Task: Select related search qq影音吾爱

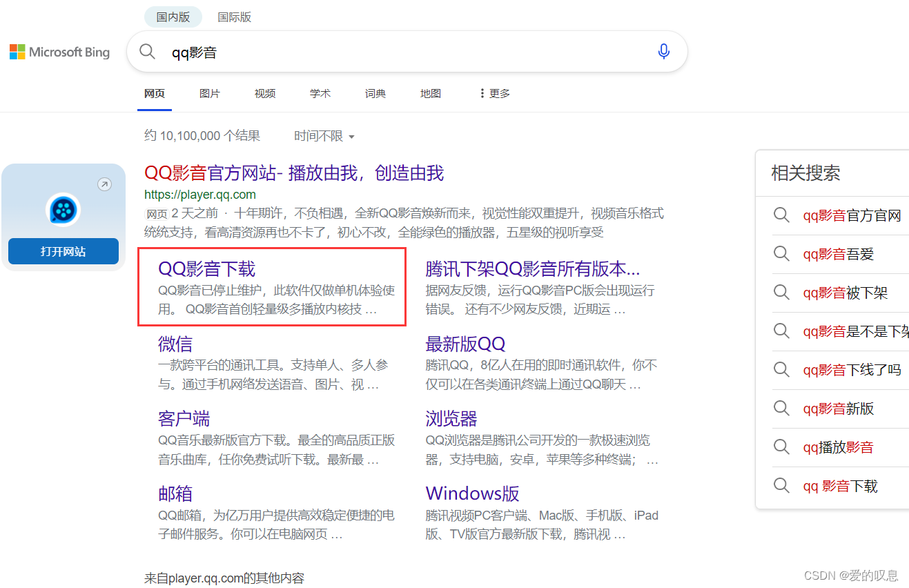Action: (x=839, y=254)
